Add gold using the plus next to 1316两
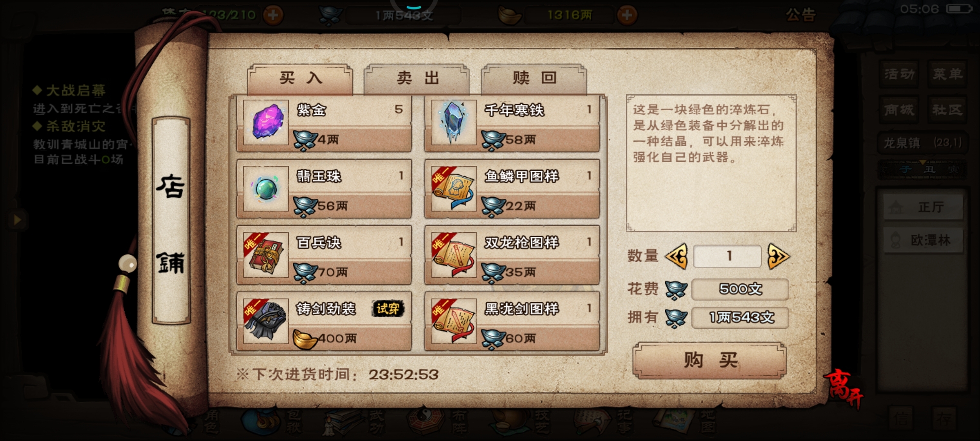Viewport: 980px width, 441px height. point(627,15)
